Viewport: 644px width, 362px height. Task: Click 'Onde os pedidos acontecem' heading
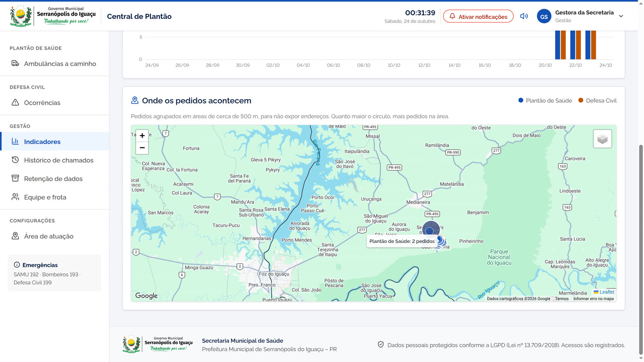pyautogui.click(x=196, y=101)
